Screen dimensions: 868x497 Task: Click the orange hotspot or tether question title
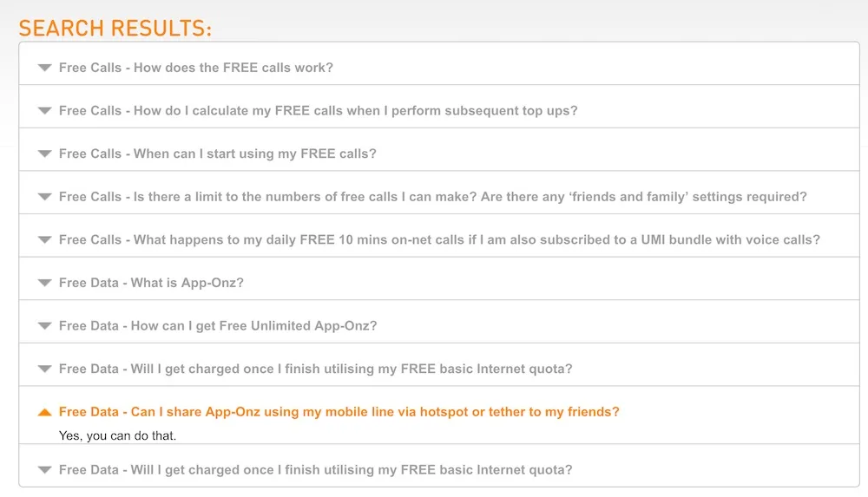pyautogui.click(x=339, y=412)
